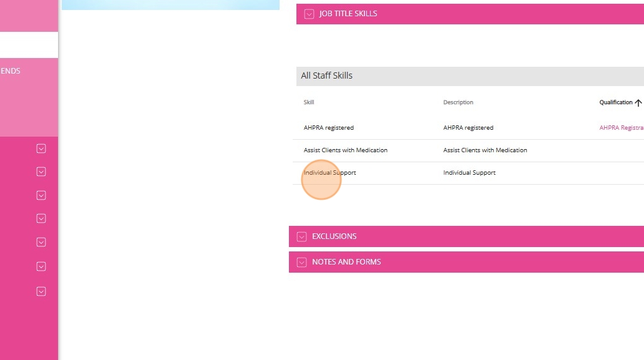644x360 pixels.
Task: Click the Skill column header
Action: (309, 102)
